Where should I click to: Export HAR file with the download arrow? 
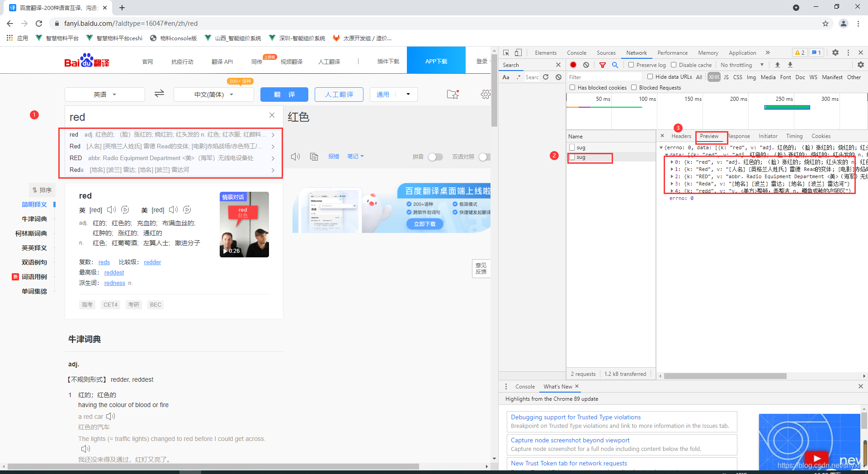[790, 65]
